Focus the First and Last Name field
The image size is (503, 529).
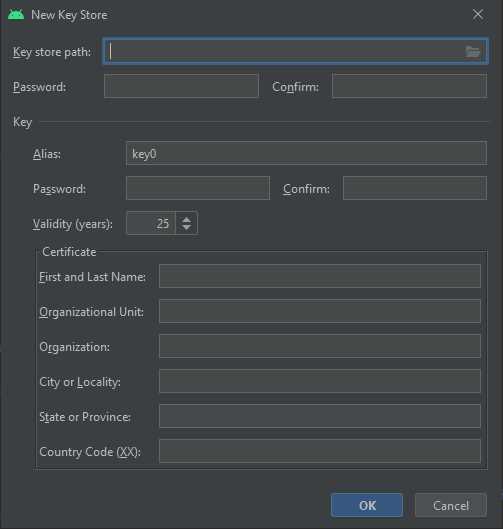point(320,276)
